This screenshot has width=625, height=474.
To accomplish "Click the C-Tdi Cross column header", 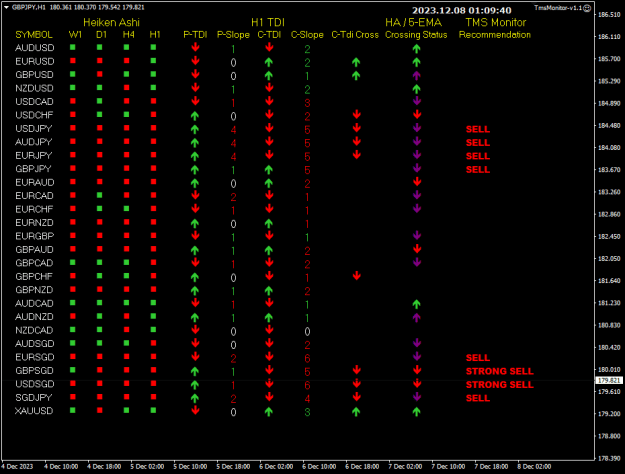I will point(355,35).
